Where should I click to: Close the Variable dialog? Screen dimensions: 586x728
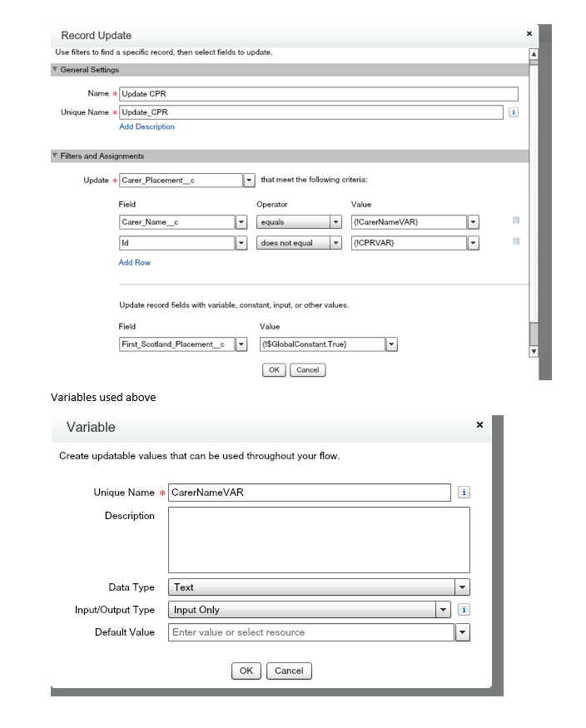(x=479, y=425)
